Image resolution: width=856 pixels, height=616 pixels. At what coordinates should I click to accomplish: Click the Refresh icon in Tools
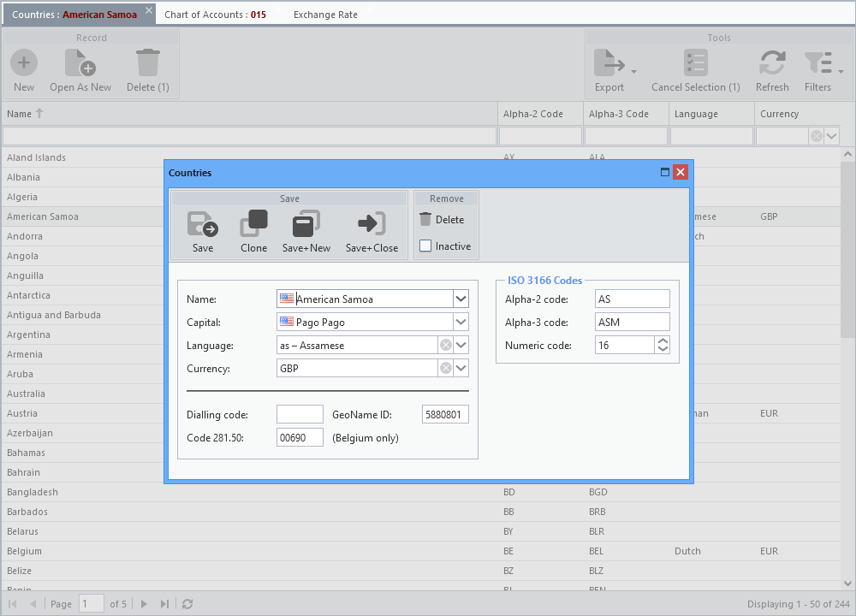772,62
